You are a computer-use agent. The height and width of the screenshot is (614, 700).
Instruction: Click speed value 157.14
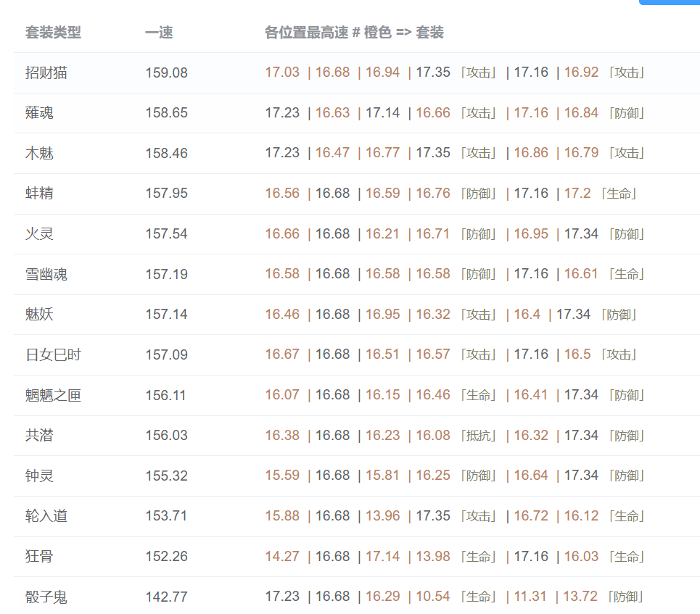point(167,314)
